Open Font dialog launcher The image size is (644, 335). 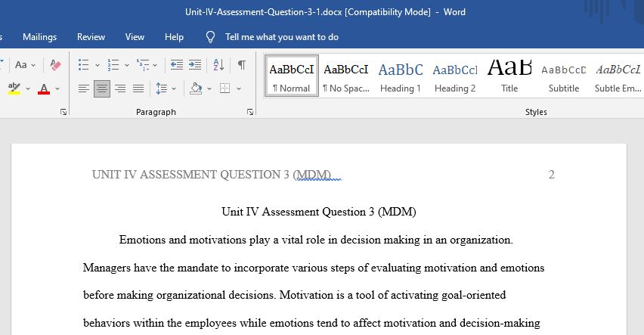click(63, 112)
